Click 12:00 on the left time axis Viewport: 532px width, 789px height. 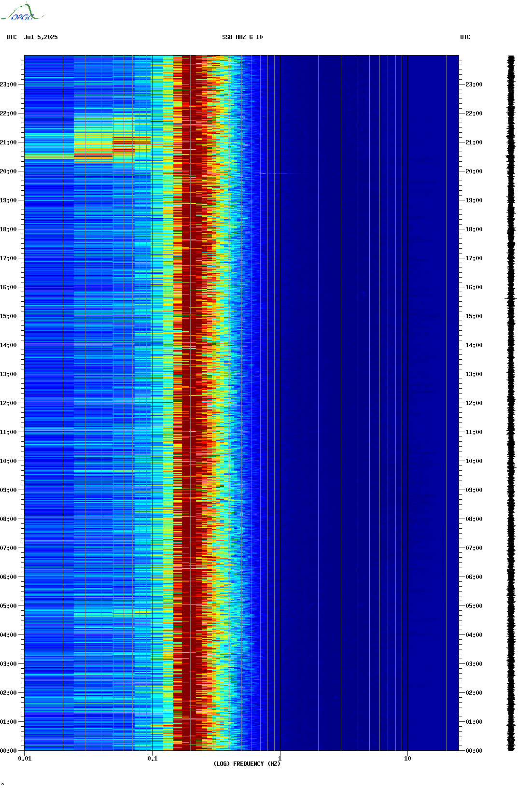8,403
